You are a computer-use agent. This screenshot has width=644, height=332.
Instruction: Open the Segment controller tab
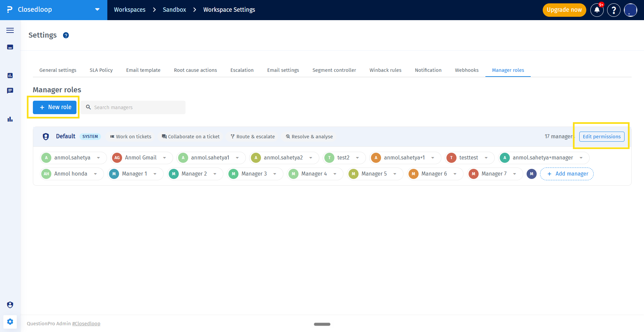pyautogui.click(x=334, y=70)
